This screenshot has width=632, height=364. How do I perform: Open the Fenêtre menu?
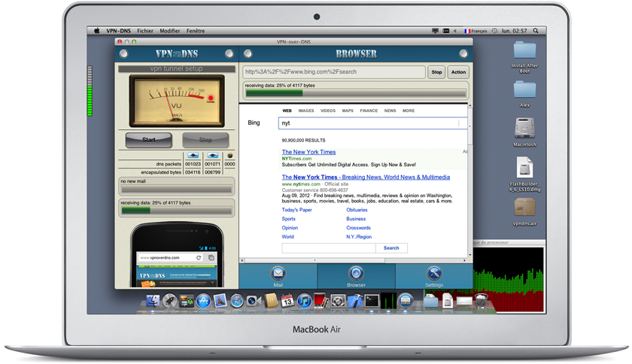[195, 31]
